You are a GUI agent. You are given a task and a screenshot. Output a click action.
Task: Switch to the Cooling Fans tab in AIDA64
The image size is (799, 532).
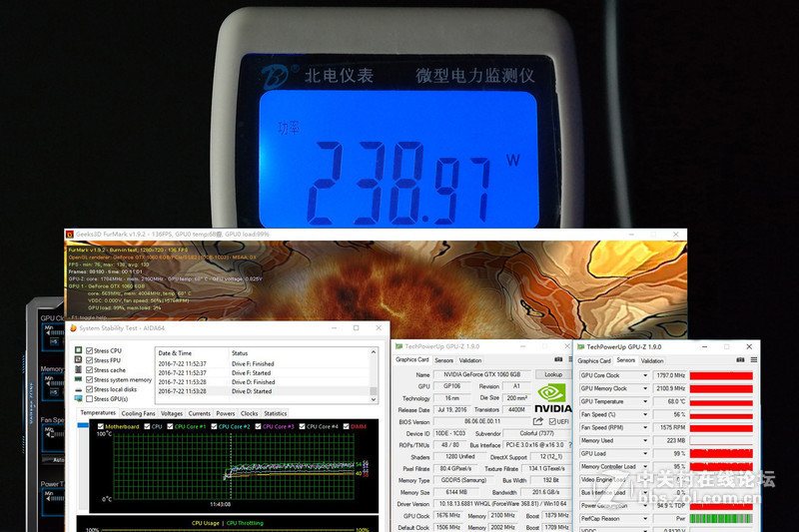click(138, 413)
